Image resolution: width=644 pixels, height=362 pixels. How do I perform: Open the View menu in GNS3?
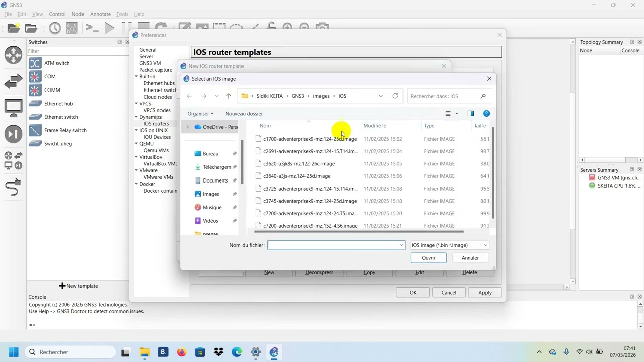click(37, 14)
